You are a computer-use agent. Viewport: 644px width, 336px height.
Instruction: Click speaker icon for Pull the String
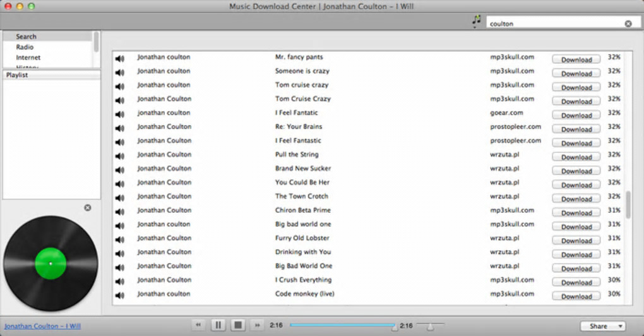[119, 156]
